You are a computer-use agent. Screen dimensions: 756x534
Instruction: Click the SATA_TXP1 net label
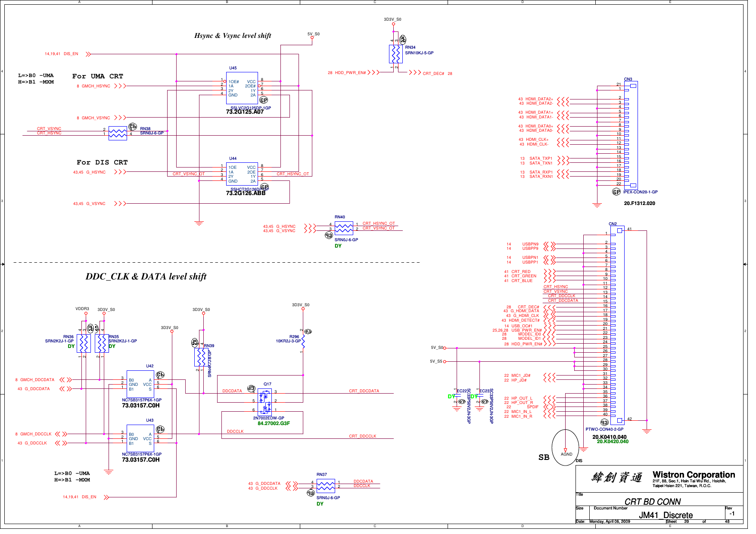pyautogui.click(x=541, y=158)
